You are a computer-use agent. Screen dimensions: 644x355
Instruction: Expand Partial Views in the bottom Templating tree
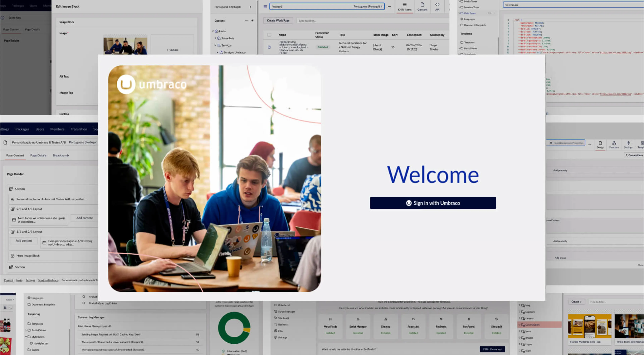[x=26, y=330]
